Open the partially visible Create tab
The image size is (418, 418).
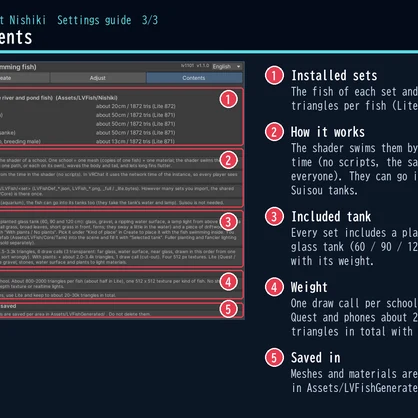[x=24, y=78]
